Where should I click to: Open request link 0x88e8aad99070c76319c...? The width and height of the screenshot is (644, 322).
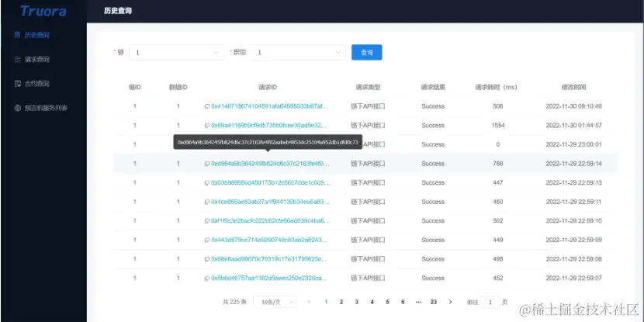pos(270,259)
